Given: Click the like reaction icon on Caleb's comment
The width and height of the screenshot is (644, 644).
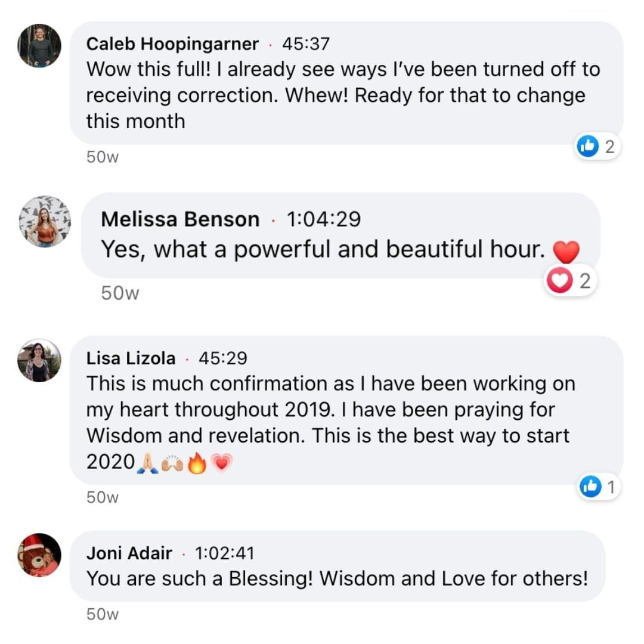Looking at the screenshot, I should tap(587, 146).
